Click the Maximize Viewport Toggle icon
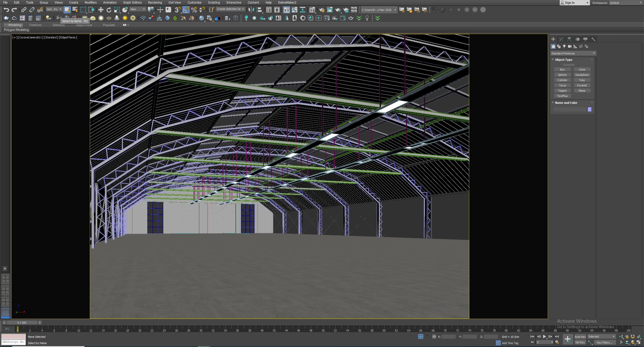 coord(638,342)
